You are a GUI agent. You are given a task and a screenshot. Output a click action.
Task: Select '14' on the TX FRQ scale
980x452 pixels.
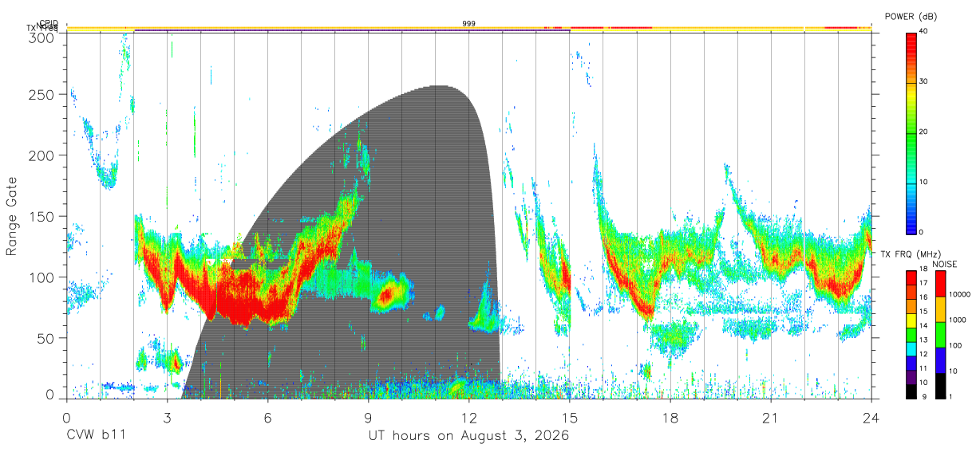924,325
